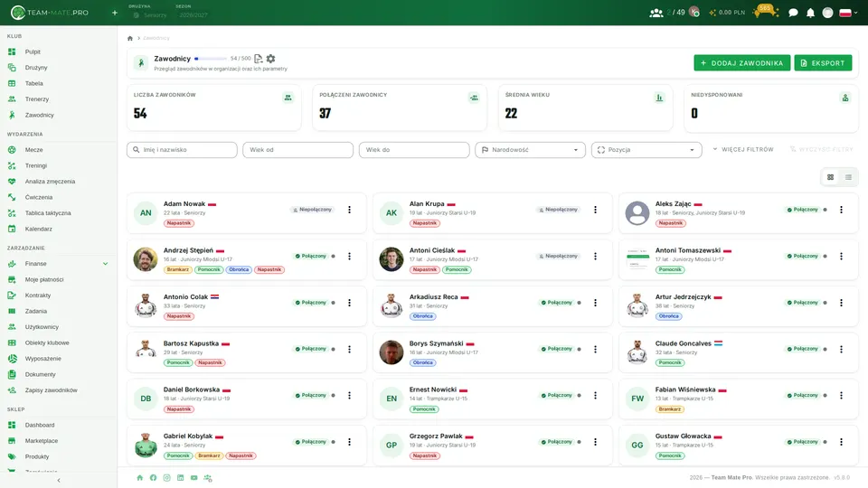The width and height of the screenshot is (868, 488).
Task: Open the LinkedIn footer icon
Action: coord(181,477)
